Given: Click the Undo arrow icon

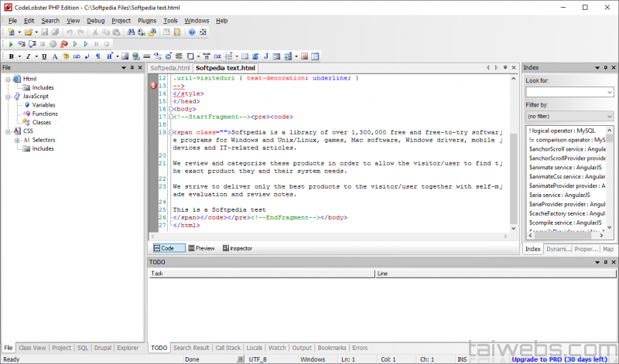Looking at the screenshot, I should pyautogui.click(x=69, y=32).
